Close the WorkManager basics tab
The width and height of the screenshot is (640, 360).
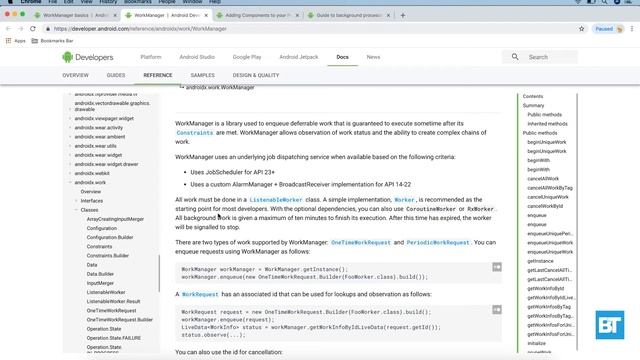tap(115, 15)
